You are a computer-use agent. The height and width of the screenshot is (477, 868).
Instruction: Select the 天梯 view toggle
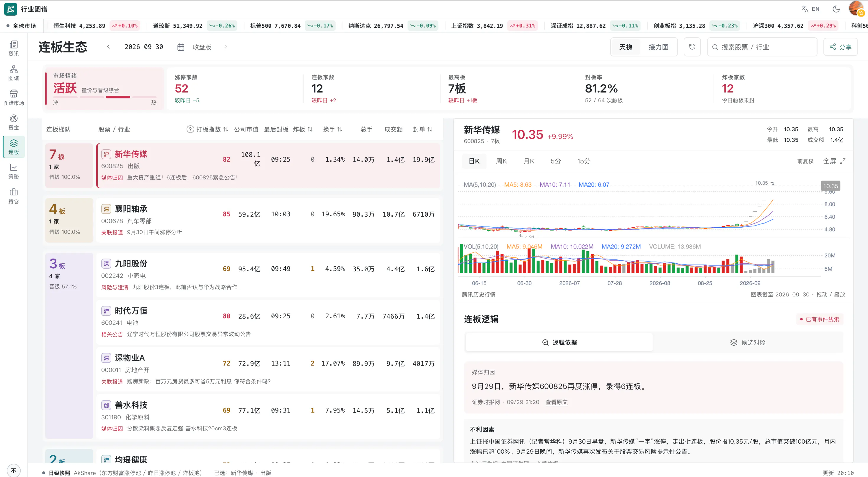click(626, 47)
